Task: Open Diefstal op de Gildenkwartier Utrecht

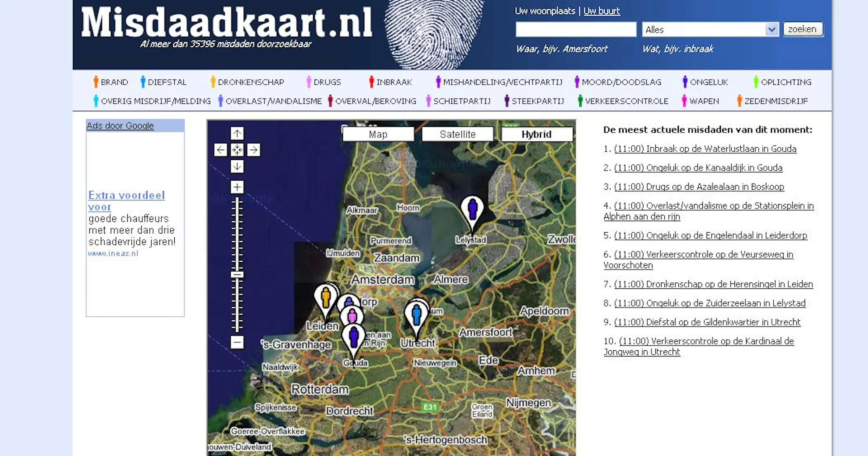Action: point(707,322)
